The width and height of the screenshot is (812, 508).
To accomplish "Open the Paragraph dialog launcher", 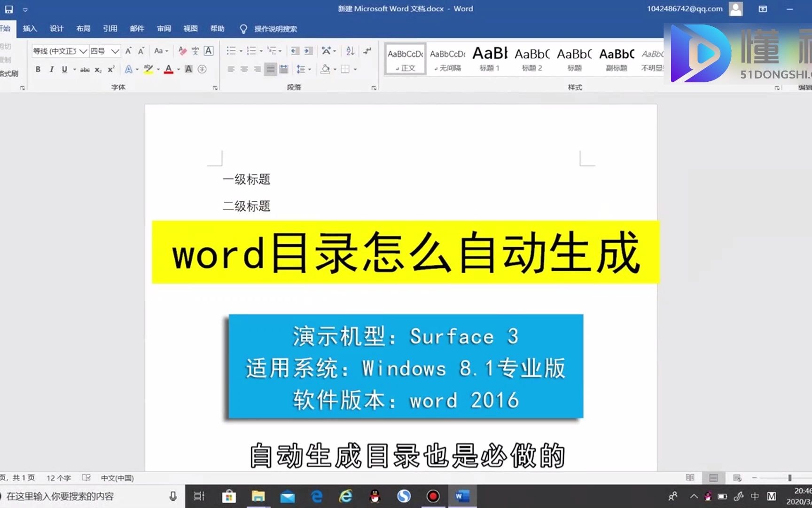I will [x=374, y=87].
